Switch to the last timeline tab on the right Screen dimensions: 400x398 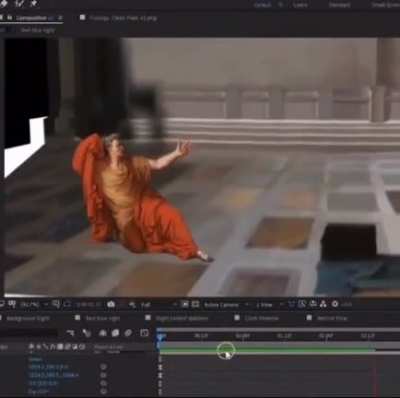(331, 318)
